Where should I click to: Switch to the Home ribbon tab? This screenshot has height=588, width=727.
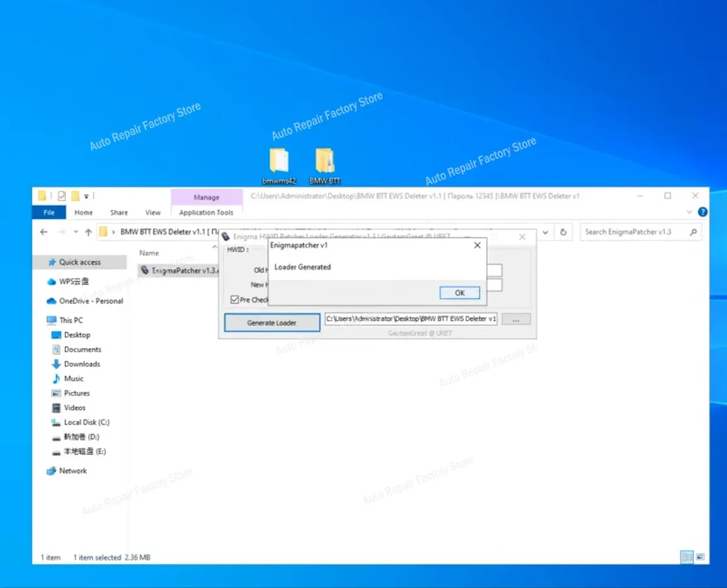click(83, 212)
